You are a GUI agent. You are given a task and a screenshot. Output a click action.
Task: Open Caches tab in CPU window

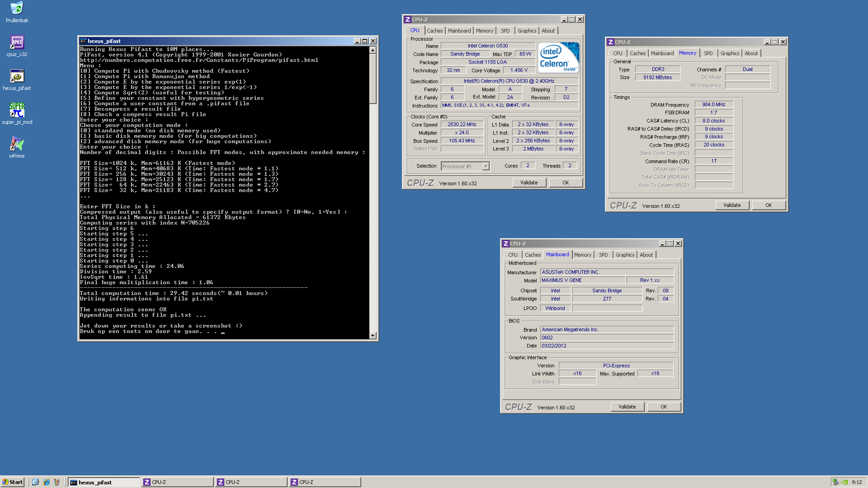(x=434, y=31)
